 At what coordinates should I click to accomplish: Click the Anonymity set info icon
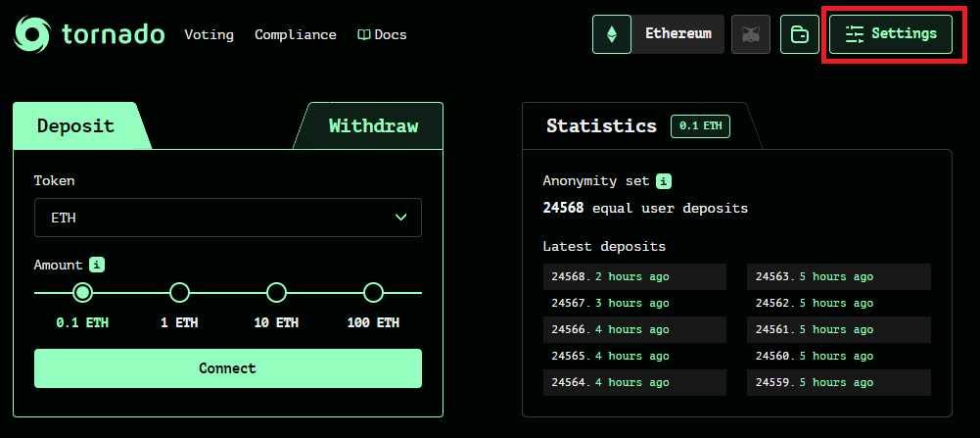(x=664, y=181)
